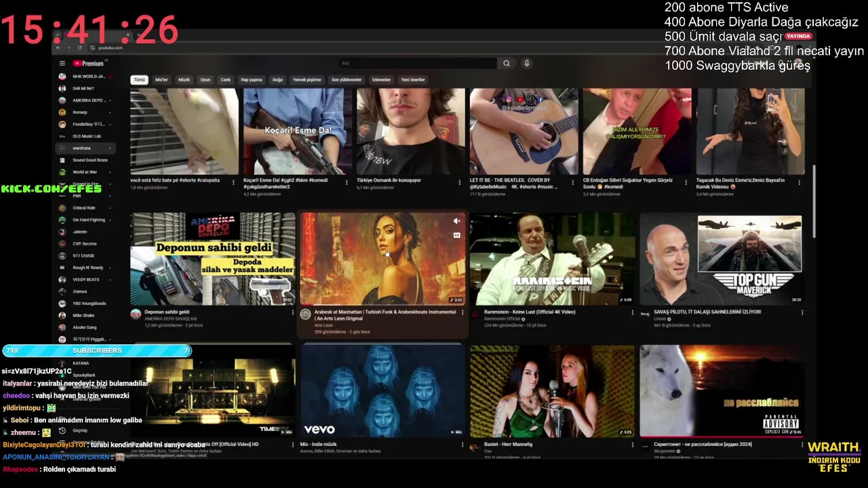Screen dimensions: 868x488
Task: Open wardruna channel in sidebar
Action: (x=85, y=148)
